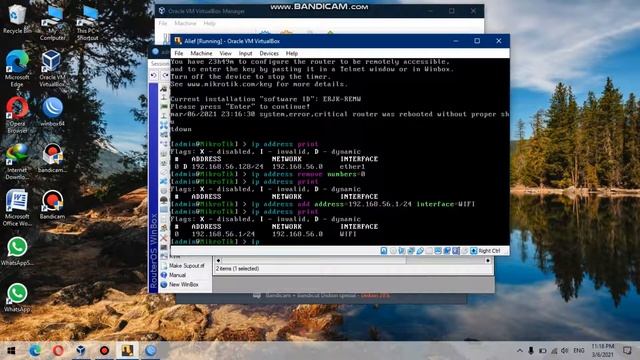The image size is (640, 360).
Task: Open the View menu in Alief VM window
Action: coord(225,53)
